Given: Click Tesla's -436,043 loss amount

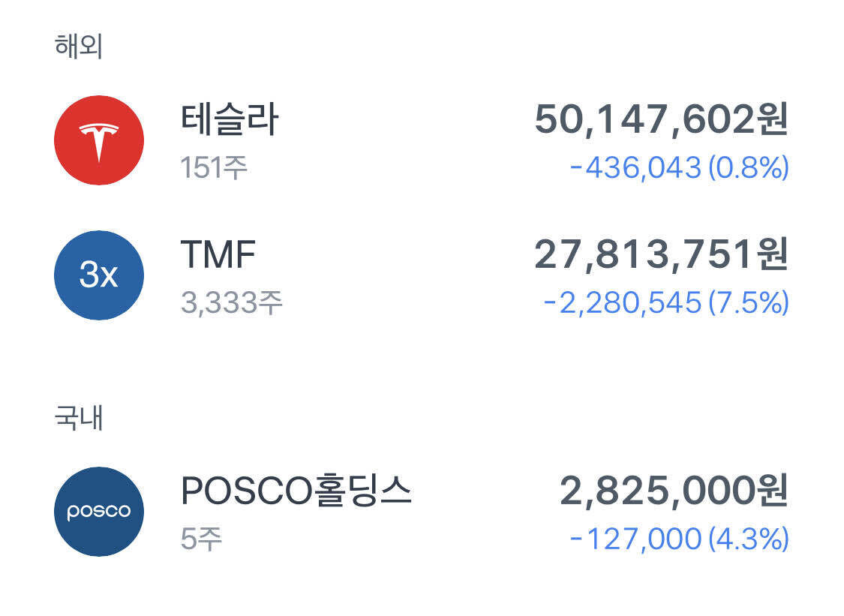Looking at the screenshot, I should coord(636,168).
